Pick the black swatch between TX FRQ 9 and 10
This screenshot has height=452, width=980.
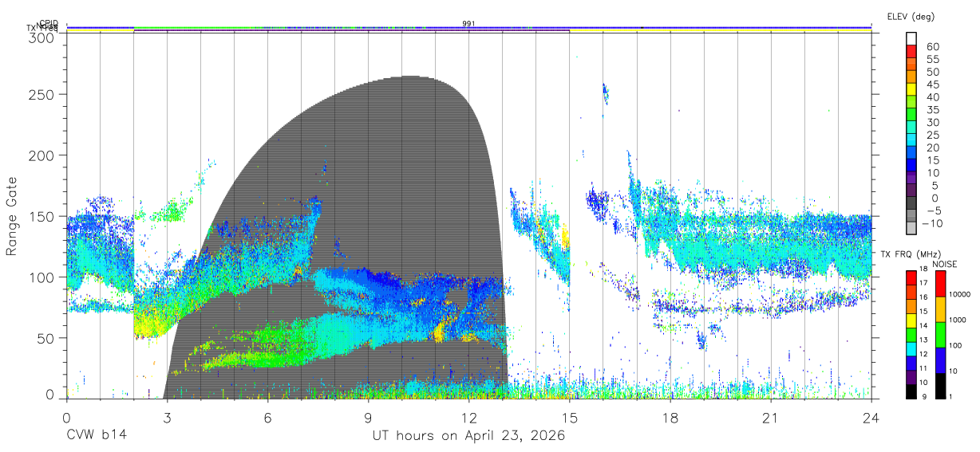pyautogui.click(x=911, y=391)
